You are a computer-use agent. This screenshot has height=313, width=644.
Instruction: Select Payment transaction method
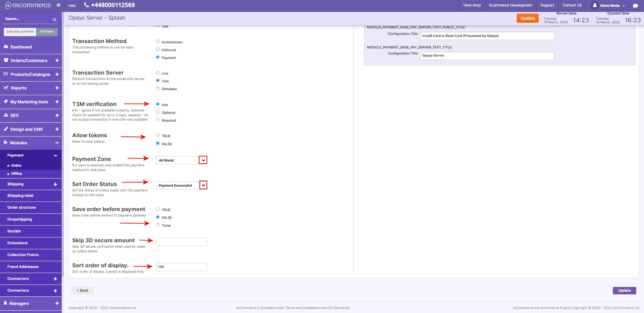158,57
